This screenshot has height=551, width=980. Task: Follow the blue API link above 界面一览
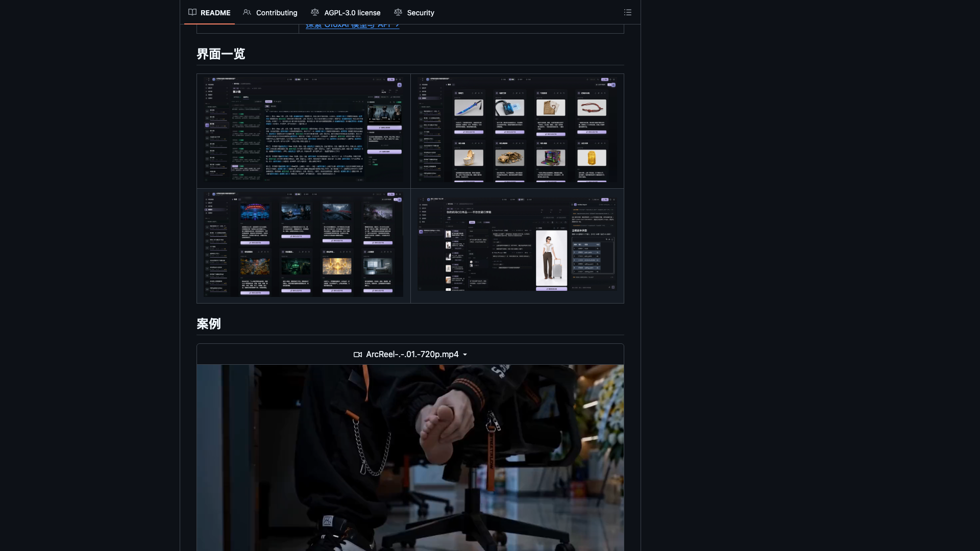[x=353, y=26]
